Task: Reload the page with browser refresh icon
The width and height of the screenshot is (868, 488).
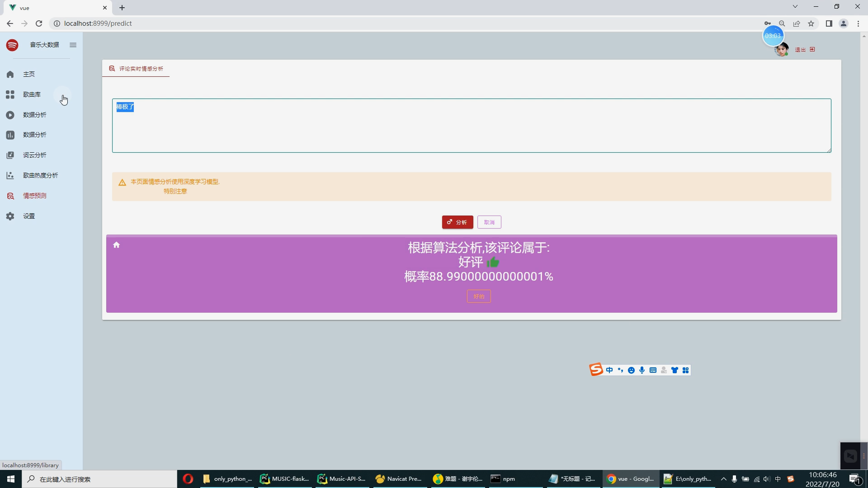Action: click(x=39, y=23)
